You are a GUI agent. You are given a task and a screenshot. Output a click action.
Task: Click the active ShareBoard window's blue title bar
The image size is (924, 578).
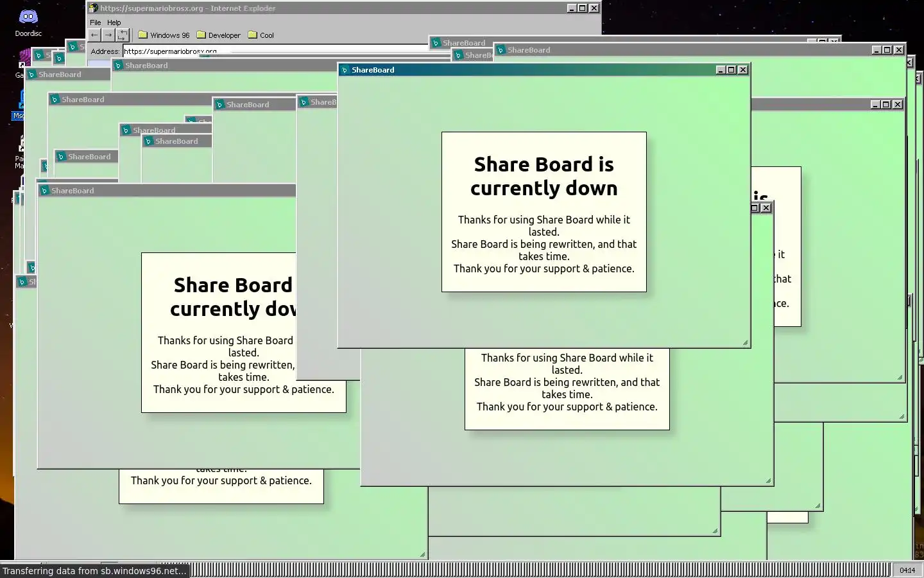(x=544, y=70)
